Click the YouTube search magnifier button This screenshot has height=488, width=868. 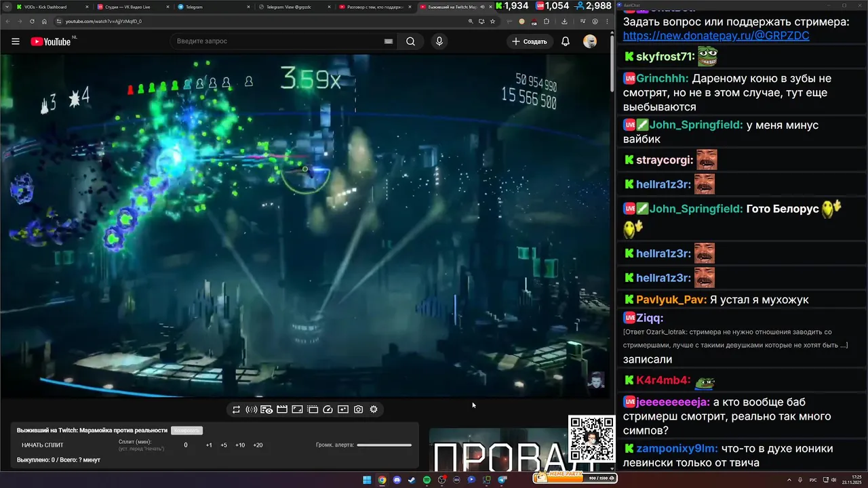[411, 41]
